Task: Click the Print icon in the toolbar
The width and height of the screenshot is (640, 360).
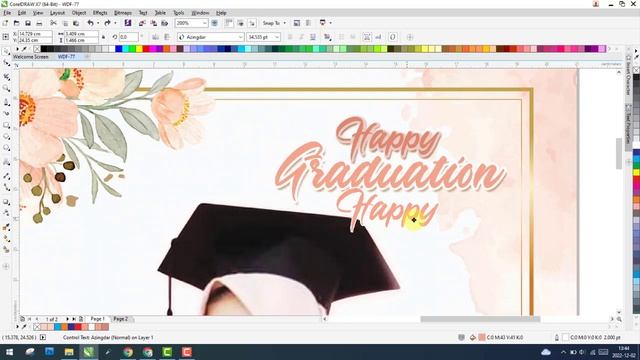Action: pos(39,23)
